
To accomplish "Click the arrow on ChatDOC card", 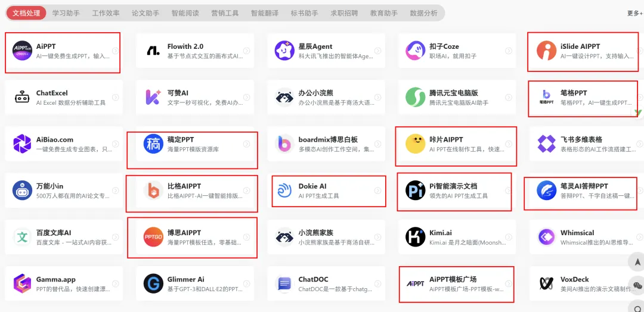I will (377, 283).
